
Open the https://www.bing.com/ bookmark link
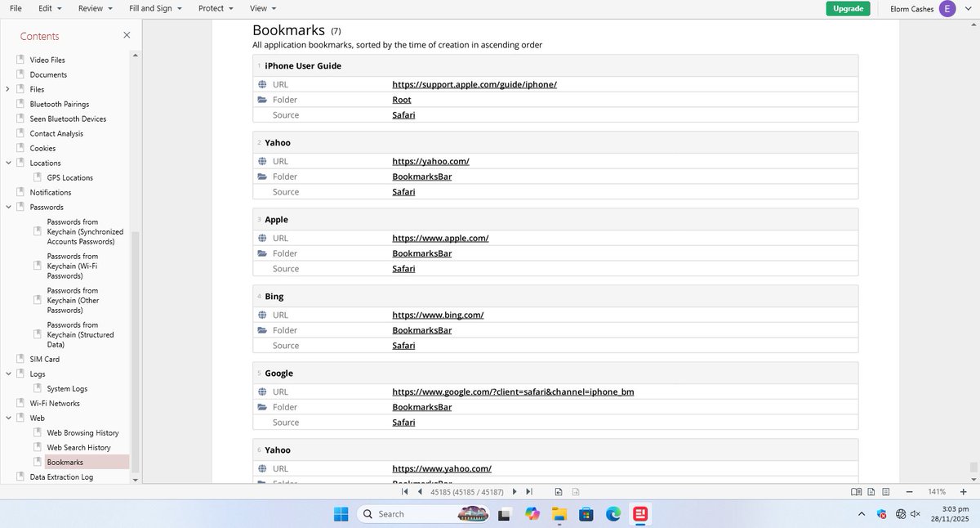click(438, 315)
